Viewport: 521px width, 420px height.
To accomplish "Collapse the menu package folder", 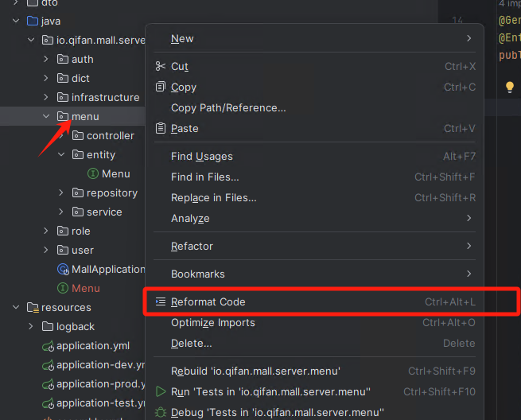I will pyautogui.click(x=47, y=117).
